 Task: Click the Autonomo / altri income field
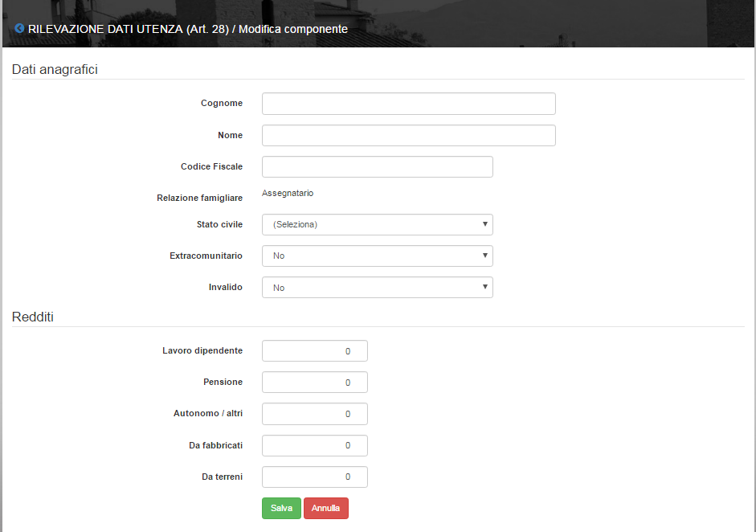point(314,414)
